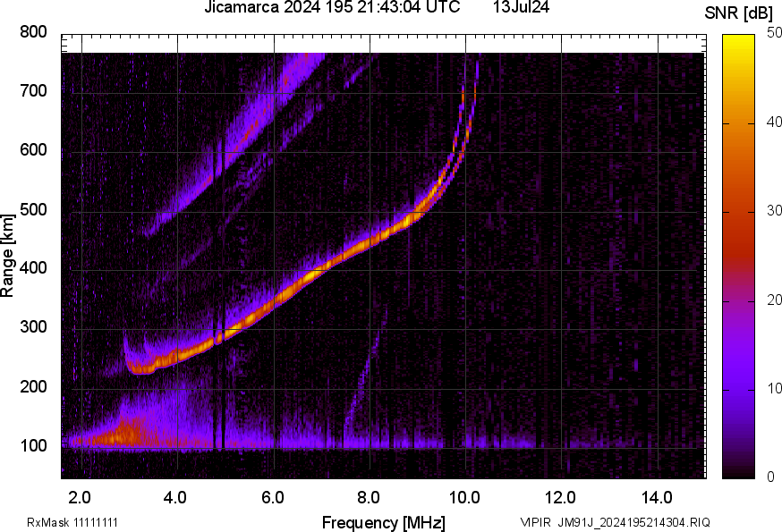Click range axis tick 400
This screenshot has width=782, height=532.
point(33,267)
